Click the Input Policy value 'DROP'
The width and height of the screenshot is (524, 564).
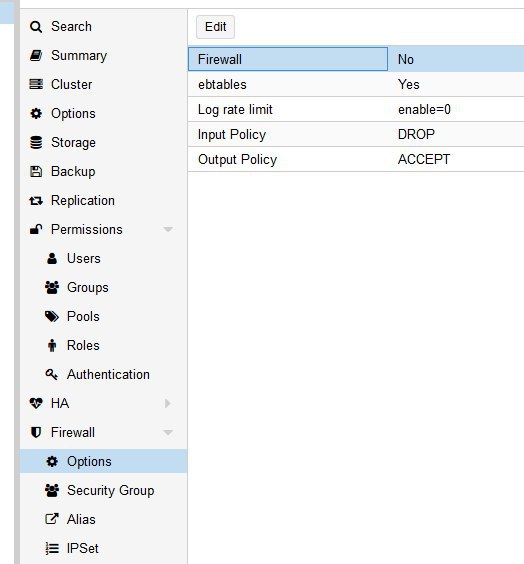point(416,135)
